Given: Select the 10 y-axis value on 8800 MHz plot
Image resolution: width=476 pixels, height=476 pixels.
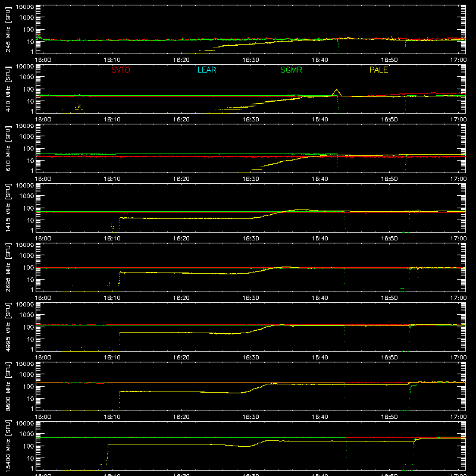Looking at the screenshot, I should 30,399.
